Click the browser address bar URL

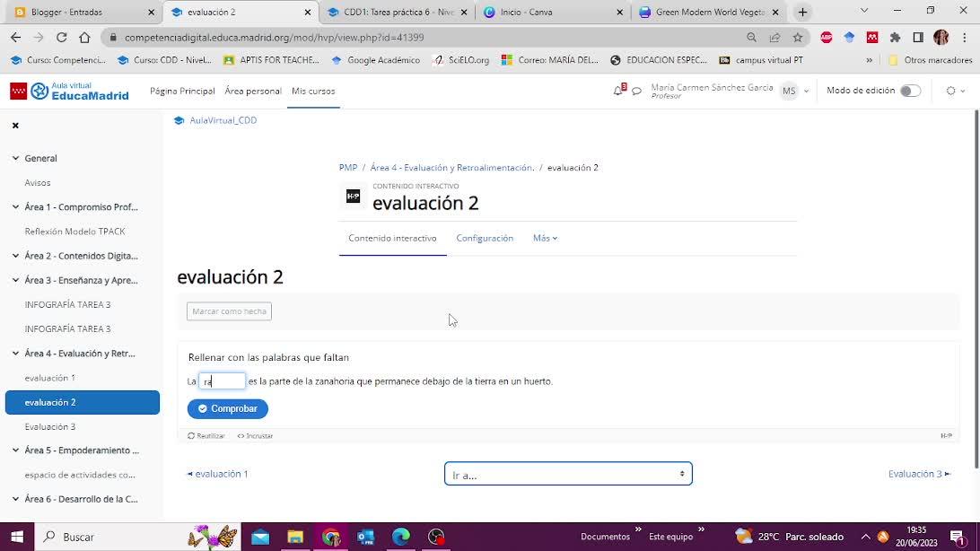(274, 38)
